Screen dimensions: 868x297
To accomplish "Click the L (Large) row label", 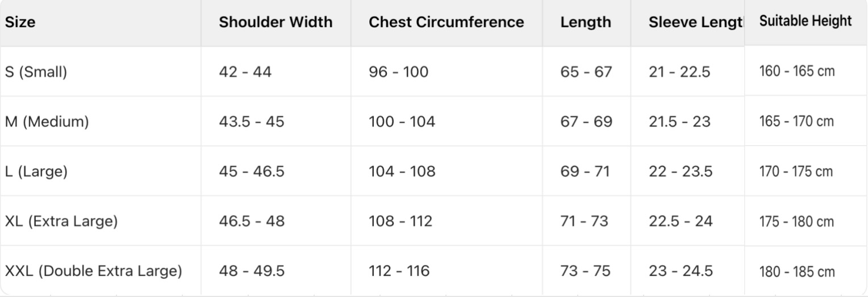I will (x=36, y=171).
